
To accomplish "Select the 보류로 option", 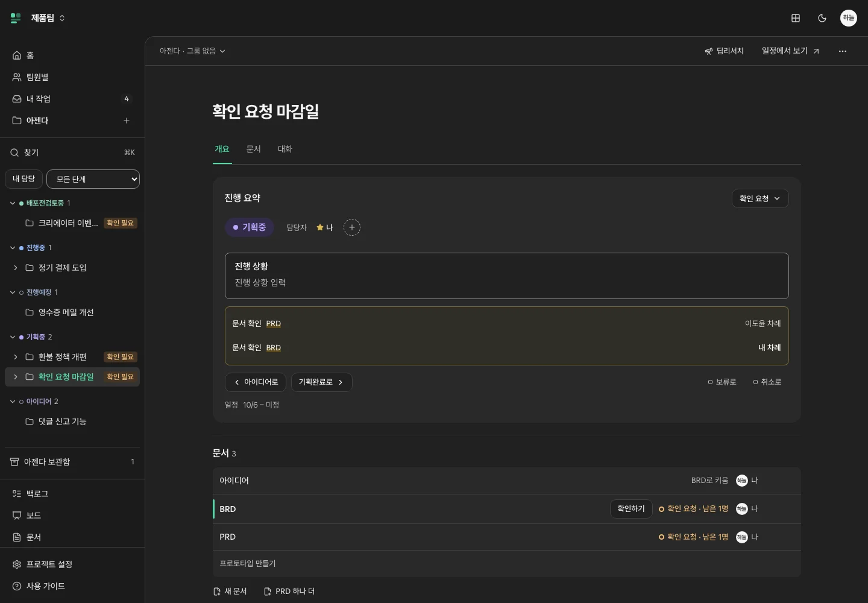I will 722,382.
